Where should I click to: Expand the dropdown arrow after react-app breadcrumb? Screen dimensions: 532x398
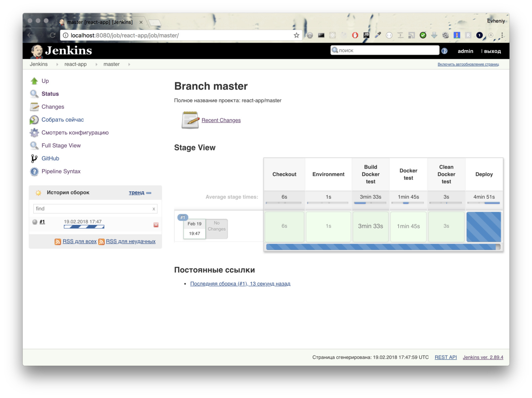pyautogui.click(x=96, y=65)
